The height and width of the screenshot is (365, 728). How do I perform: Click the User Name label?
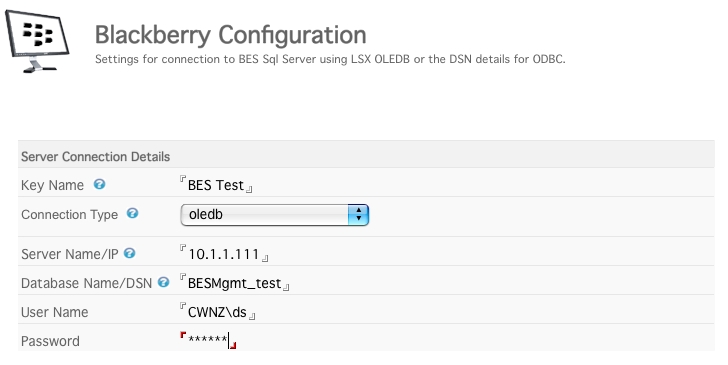point(54,312)
